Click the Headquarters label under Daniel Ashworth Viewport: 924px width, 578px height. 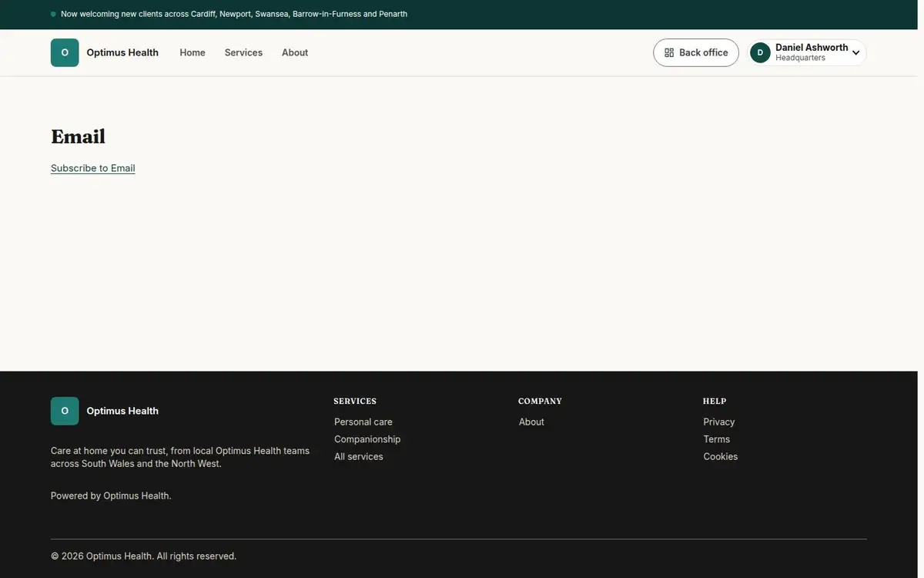pyautogui.click(x=800, y=59)
